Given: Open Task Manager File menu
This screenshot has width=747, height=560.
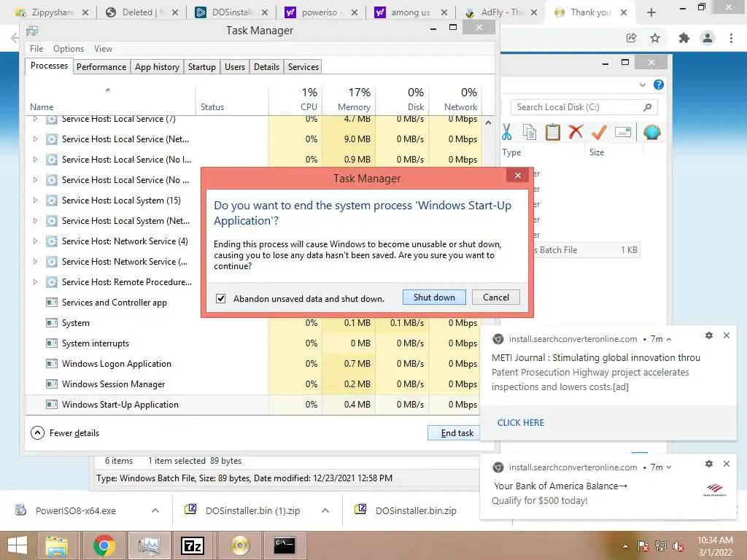Looking at the screenshot, I should click(36, 49).
